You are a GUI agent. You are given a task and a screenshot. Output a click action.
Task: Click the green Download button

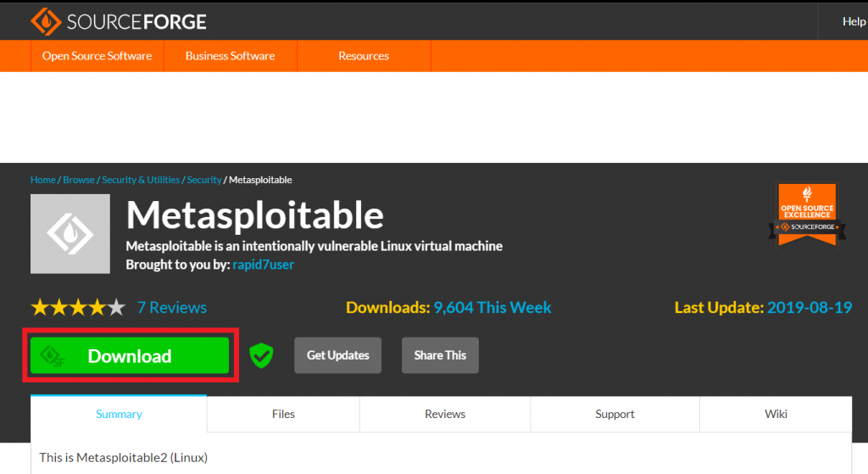(130, 355)
